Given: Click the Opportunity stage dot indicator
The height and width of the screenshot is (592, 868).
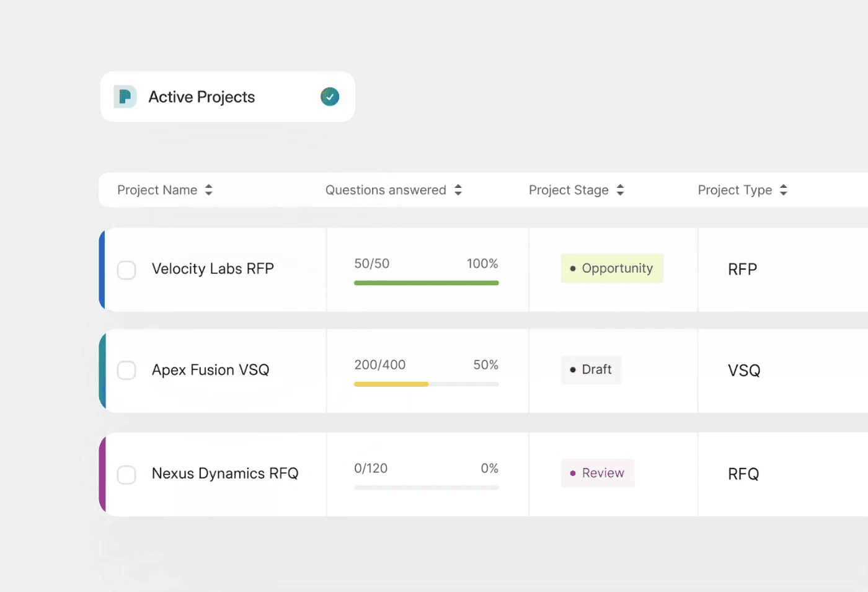Looking at the screenshot, I should [572, 268].
